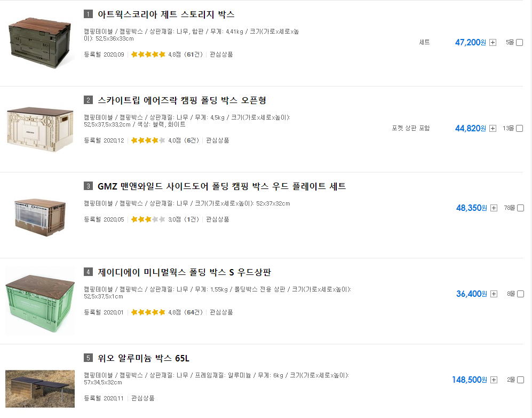Check compare box for 스카이트립 folding box
Viewport: 532px width, 418px height.
pos(519,128)
